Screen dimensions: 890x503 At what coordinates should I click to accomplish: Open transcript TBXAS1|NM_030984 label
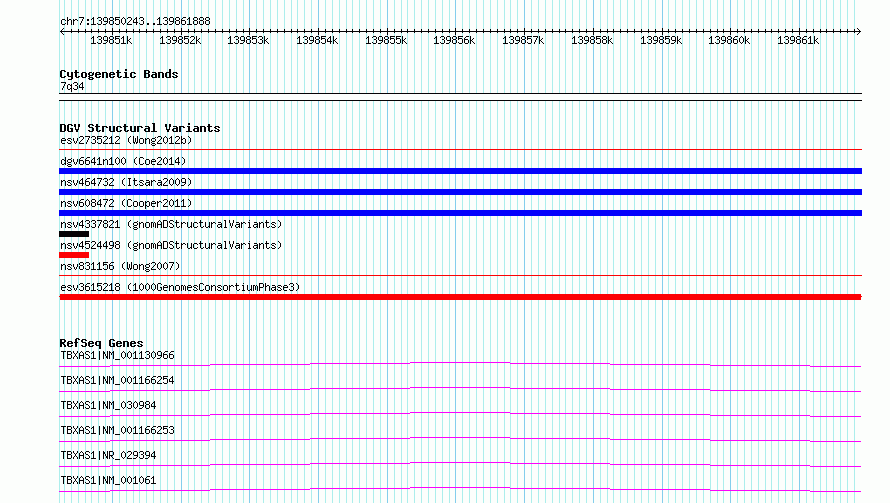(108, 405)
